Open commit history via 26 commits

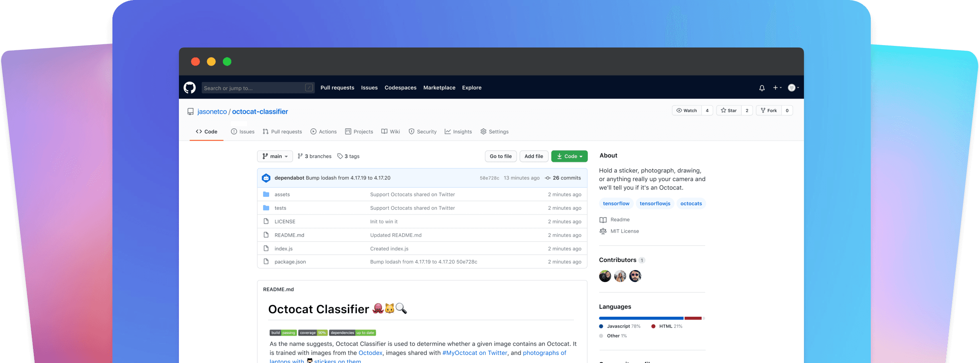[x=563, y=178]
